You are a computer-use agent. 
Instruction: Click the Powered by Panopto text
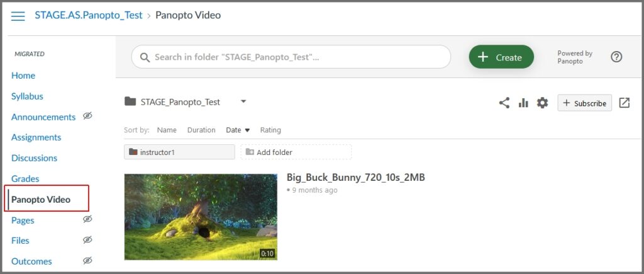click(x=575, y=57)
